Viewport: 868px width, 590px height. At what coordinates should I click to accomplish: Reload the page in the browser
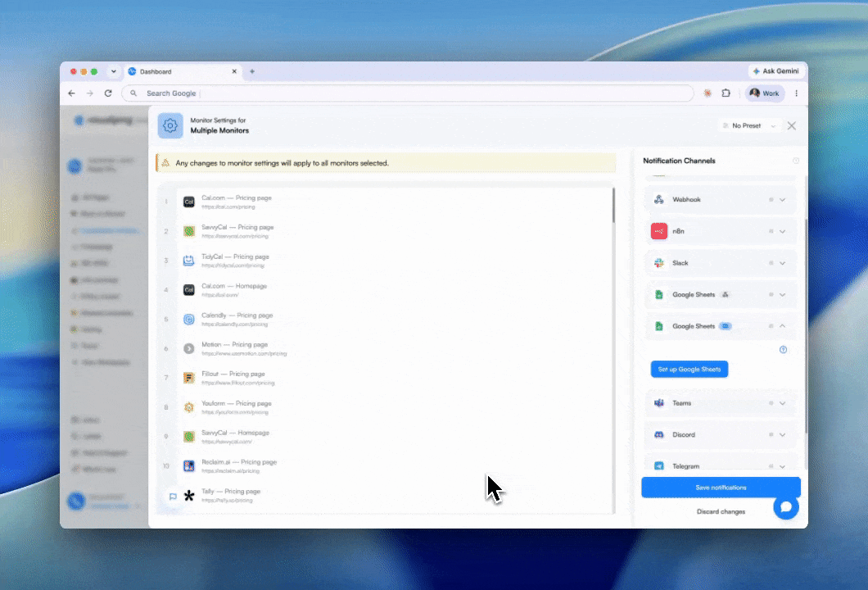(108, 93)
